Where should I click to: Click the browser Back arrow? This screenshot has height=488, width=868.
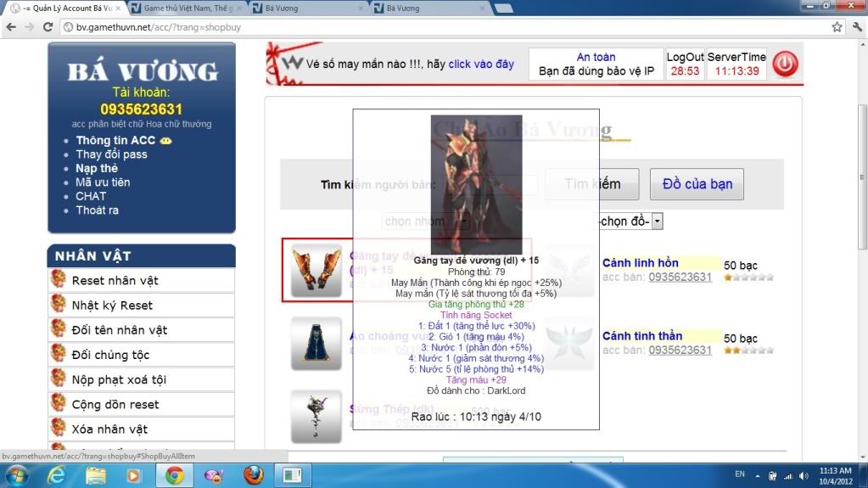(x=11, y=27)
